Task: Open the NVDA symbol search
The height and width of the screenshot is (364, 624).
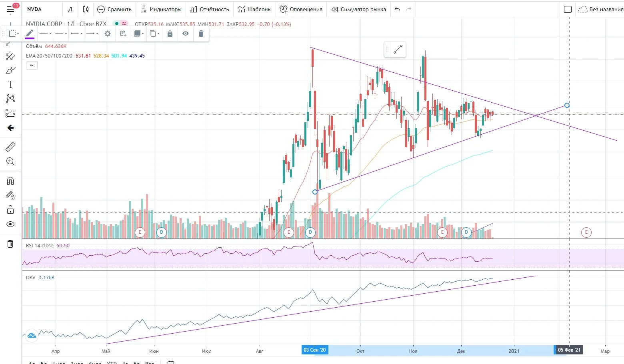Action: pyautogui.click(x=34, y=9)
